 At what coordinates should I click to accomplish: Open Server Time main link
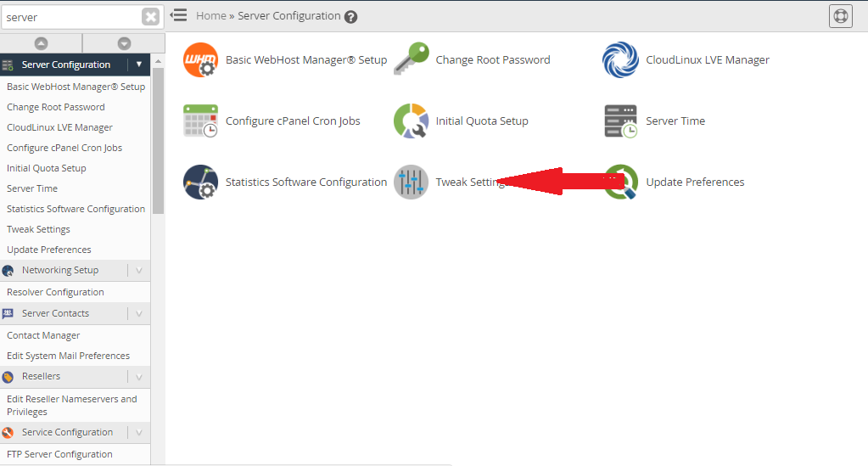pyautogui.click(x=675, y=121)
